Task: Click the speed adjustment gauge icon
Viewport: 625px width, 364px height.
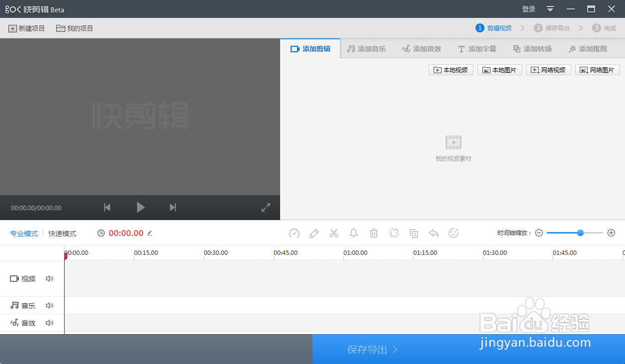Action: tap(294, 233)
